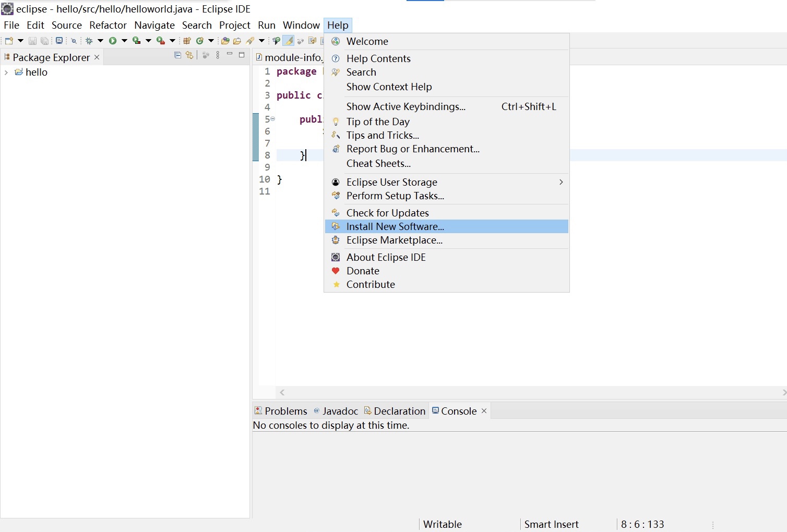Toggle Mark Occurrences highlighter icon

[x=288, y=41]
